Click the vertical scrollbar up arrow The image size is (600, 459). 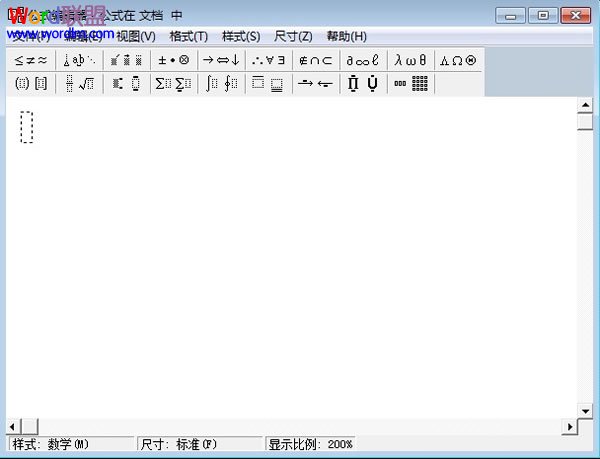585,105
